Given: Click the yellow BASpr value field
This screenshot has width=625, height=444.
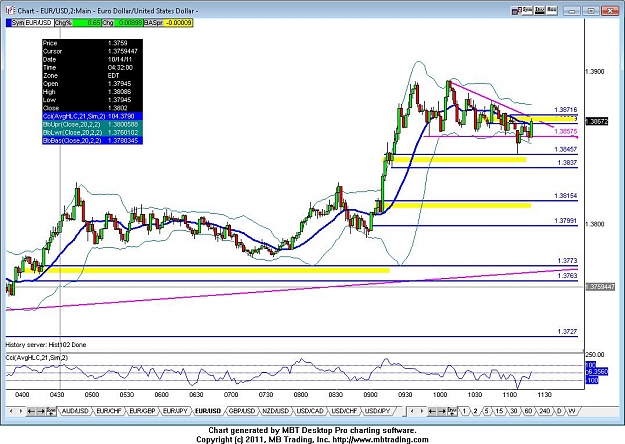Looking at the screenshot, I should pyautogui.click(x=179, y=23).
